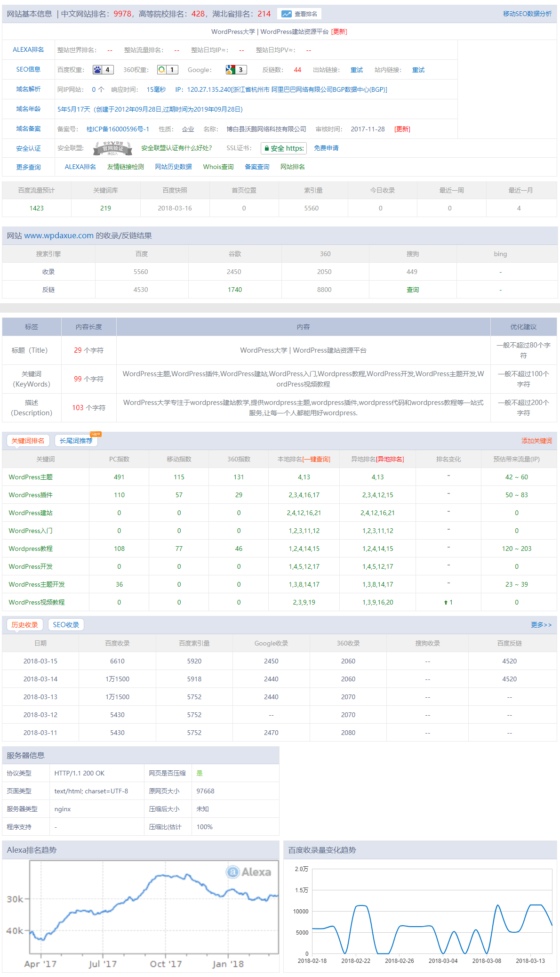Screen dimensions: 560x977
Task: Click keyword library count 219
Action: [x=105, y=208]
